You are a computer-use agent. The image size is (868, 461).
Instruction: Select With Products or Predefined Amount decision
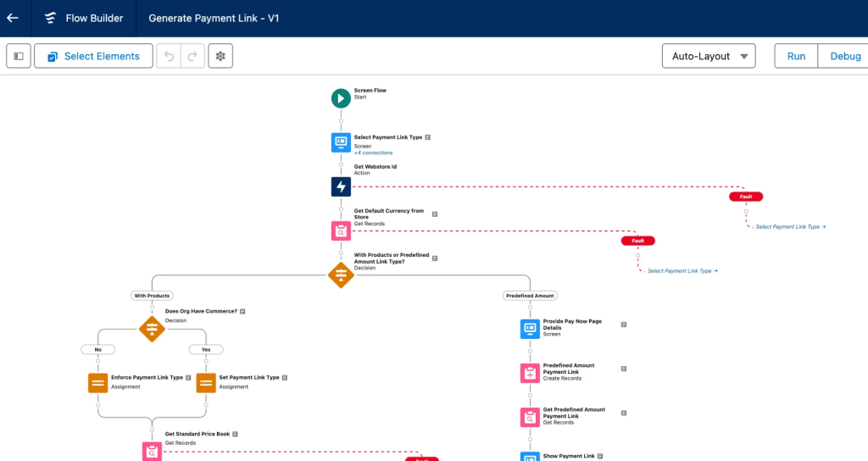[341, 275]
